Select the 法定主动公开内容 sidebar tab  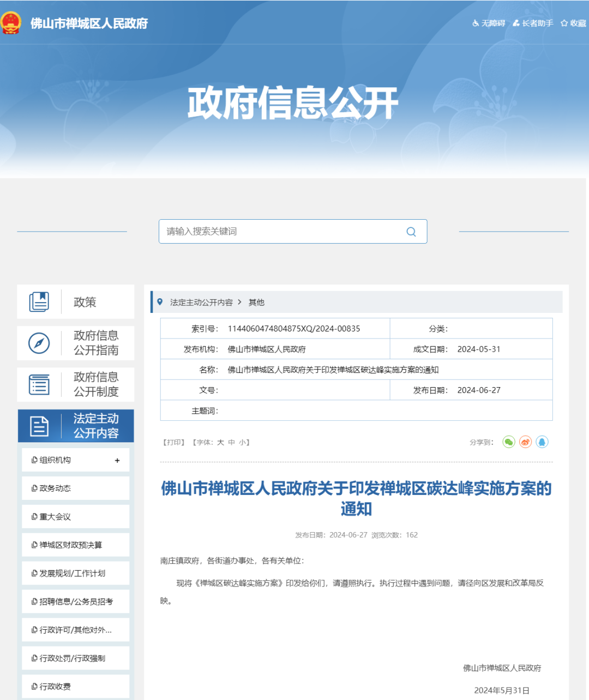click(76, 426)
